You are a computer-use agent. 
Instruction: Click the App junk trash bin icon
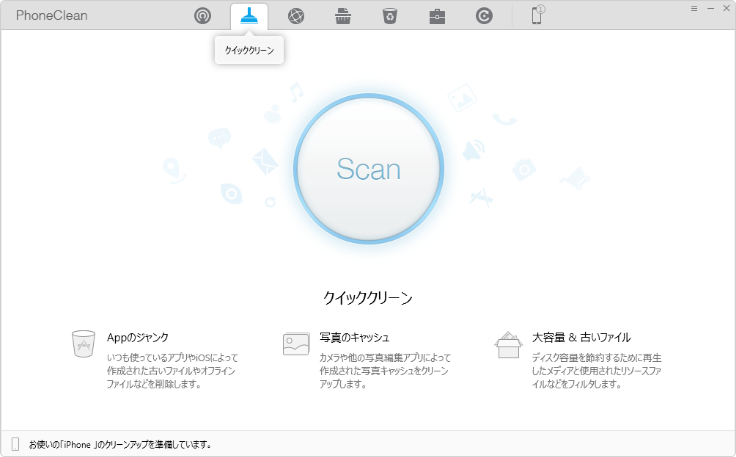[84, 344]
